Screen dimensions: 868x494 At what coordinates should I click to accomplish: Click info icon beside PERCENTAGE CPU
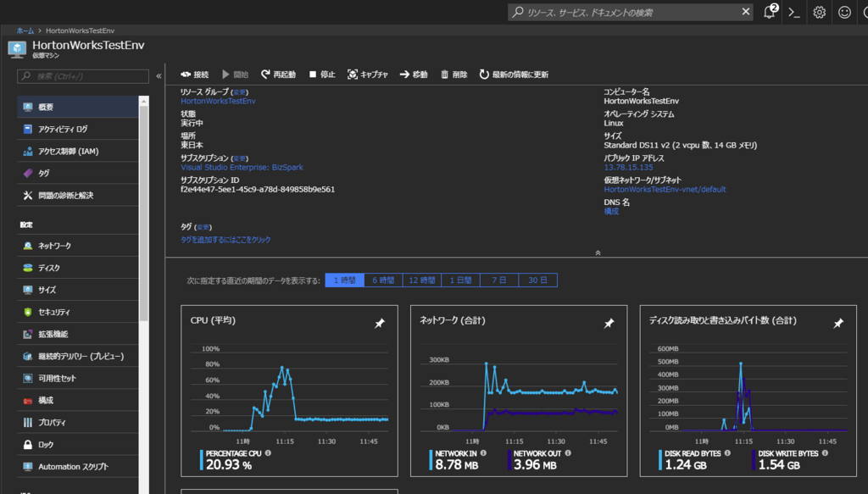pos(268,453)
